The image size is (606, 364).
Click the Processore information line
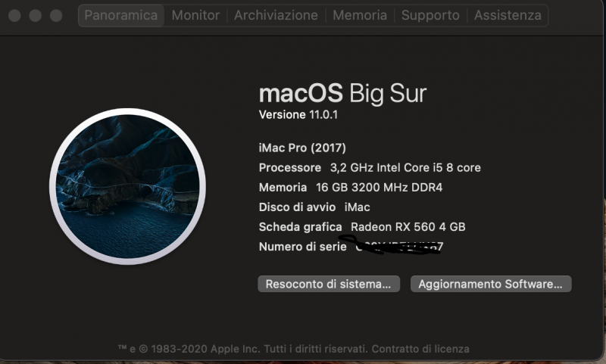coord(370,167)
